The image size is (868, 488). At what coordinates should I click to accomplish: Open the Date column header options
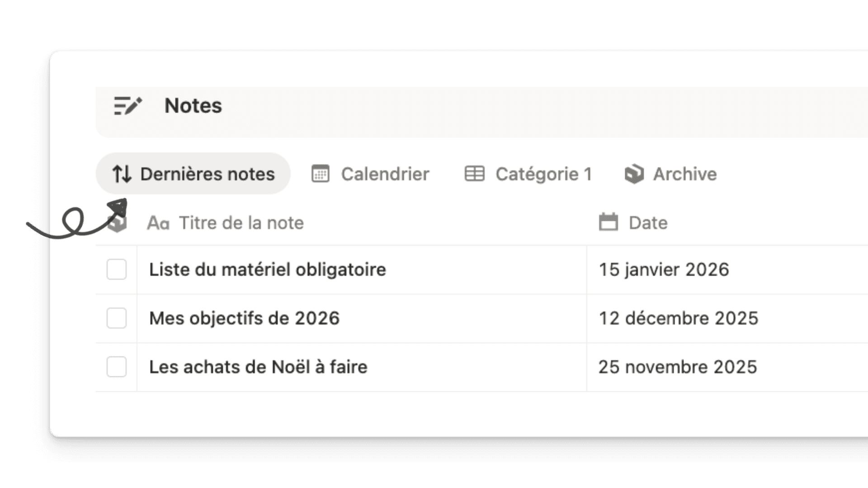(648, 223)
